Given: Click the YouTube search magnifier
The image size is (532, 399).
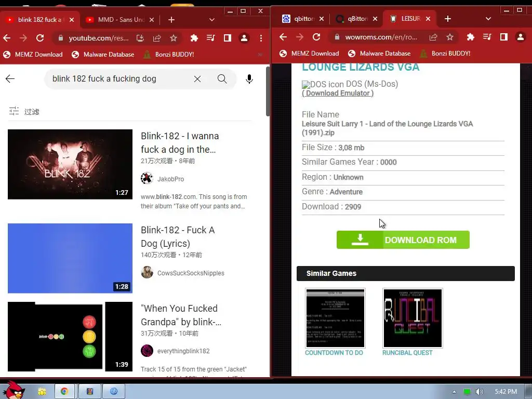Looking at the screenshot, I should tap(222, 79).
